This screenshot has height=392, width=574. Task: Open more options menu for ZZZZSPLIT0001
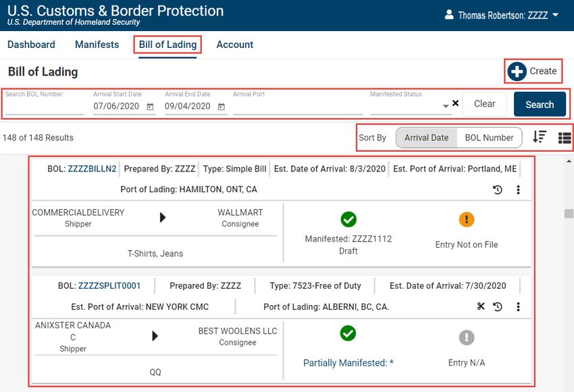coord(518,307)
